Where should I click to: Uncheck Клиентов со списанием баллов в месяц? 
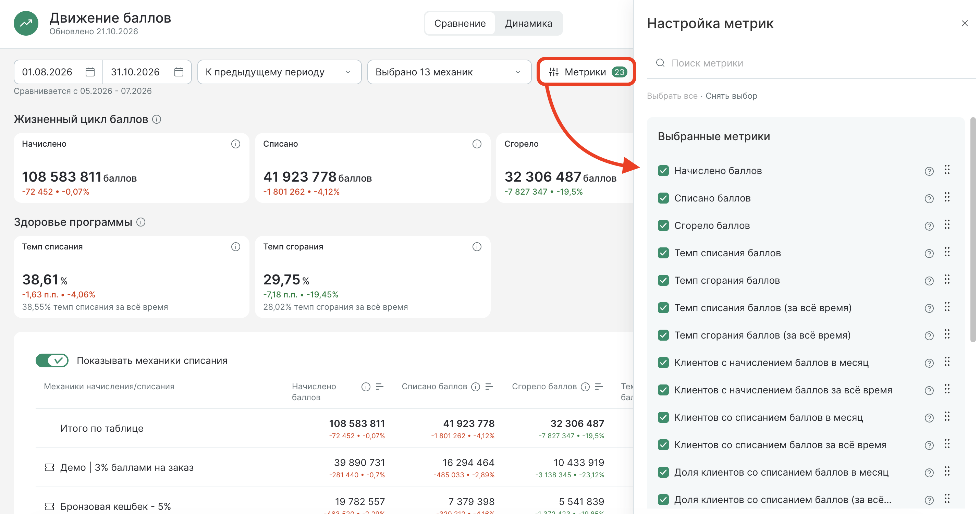click(x=663, y=417)
